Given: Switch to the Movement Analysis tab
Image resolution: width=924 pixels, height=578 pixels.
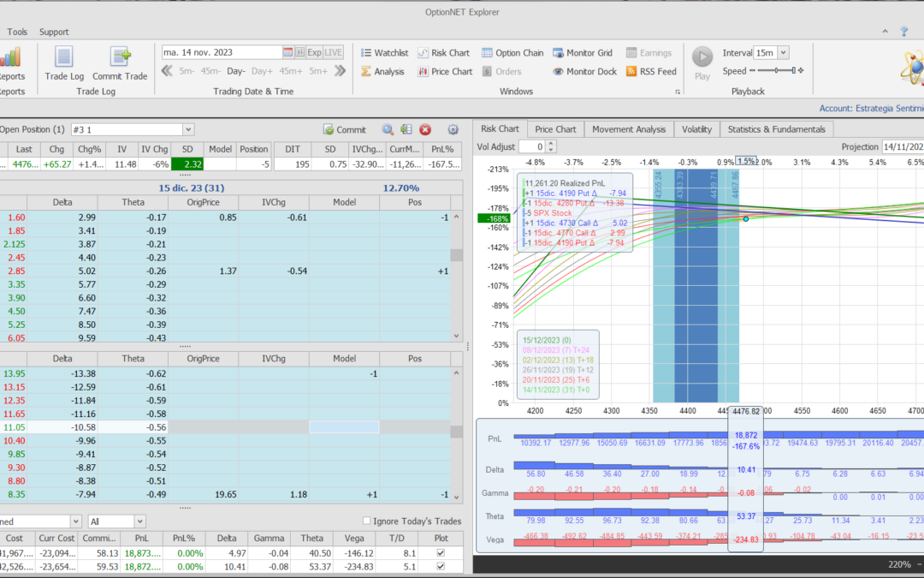Looking at the screenshot, I should point(629,129).
